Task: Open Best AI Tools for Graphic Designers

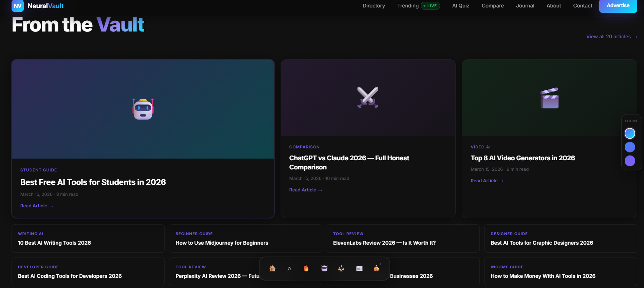Action: click(542, 243)
